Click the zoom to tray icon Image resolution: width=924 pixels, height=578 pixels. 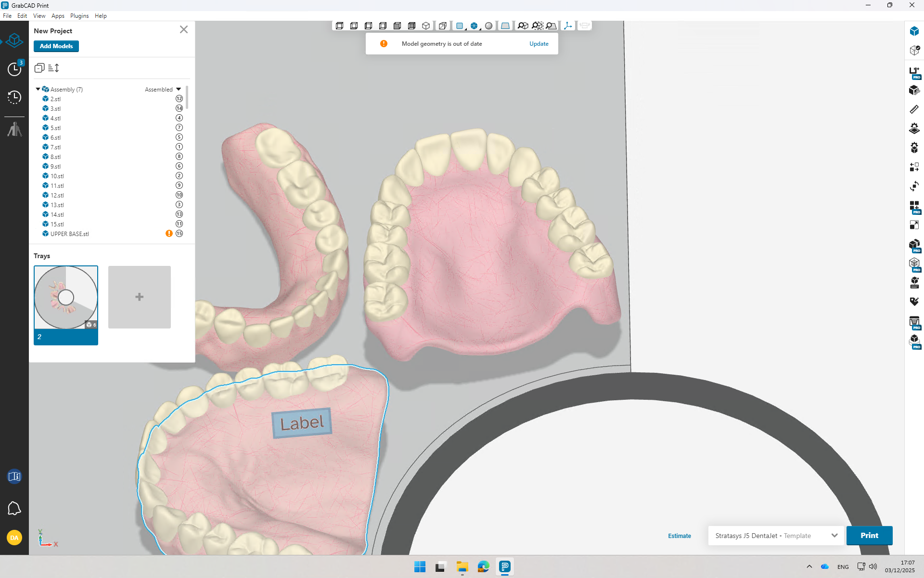pos(552,26)
